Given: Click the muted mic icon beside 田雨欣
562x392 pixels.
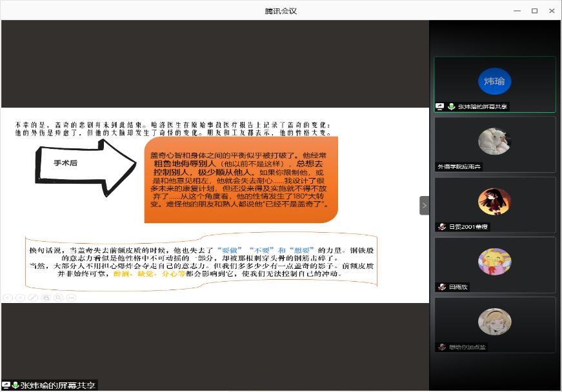Looking at the screenshot, I should pos(442,287).
